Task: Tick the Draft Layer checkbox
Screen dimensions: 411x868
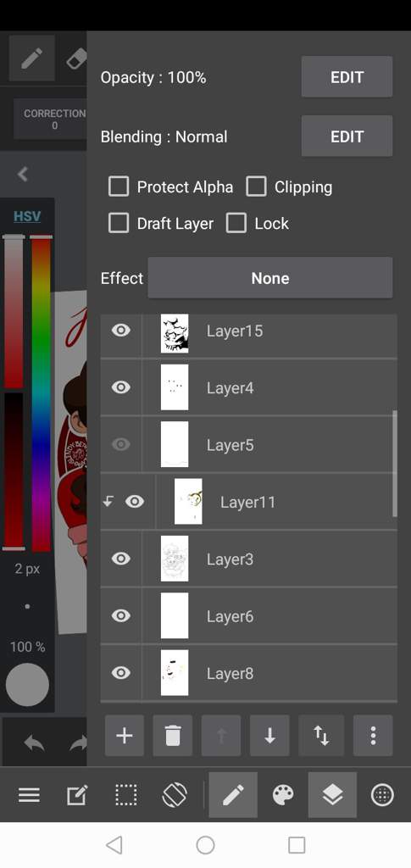Action: pyautogui.click(x=119, y=224)
